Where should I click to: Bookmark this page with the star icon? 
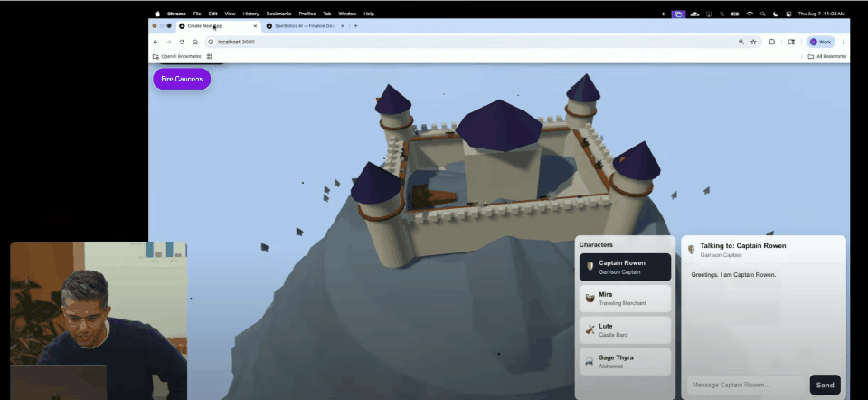coord(753,42)
